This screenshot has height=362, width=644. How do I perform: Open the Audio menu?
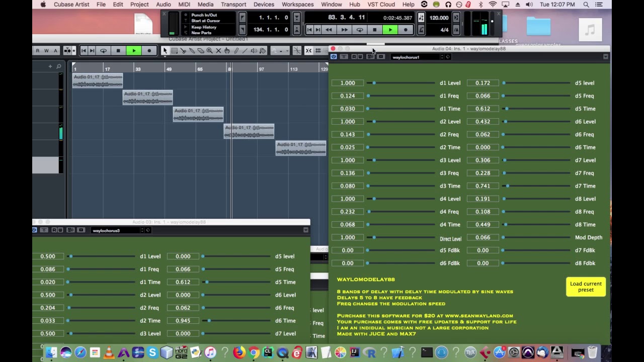[x=164, y=5]
